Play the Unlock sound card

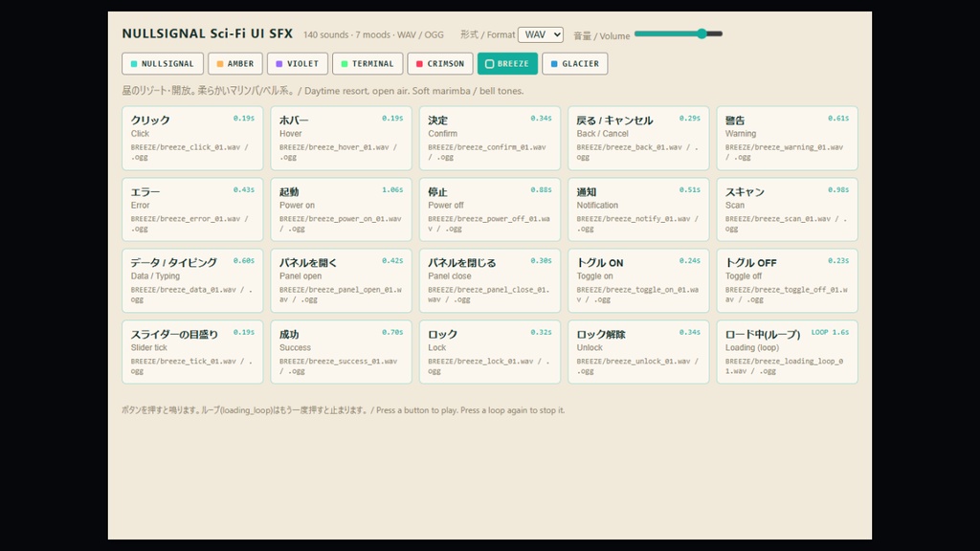(638, 352)
